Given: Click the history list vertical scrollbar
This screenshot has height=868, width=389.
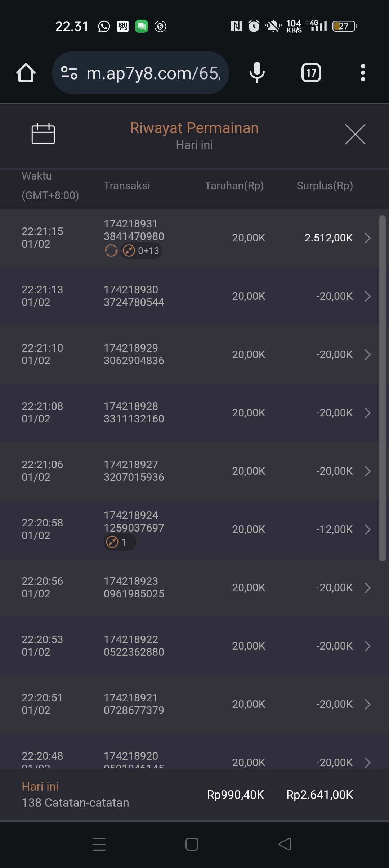Looking at the screenshot, I should coord(382,388).
